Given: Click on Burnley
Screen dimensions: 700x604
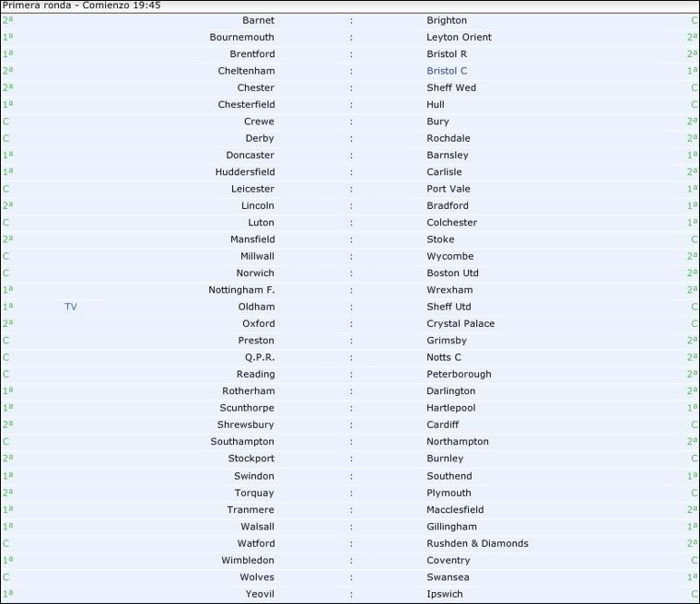Looking at the screenshot, I should [445, 459].
